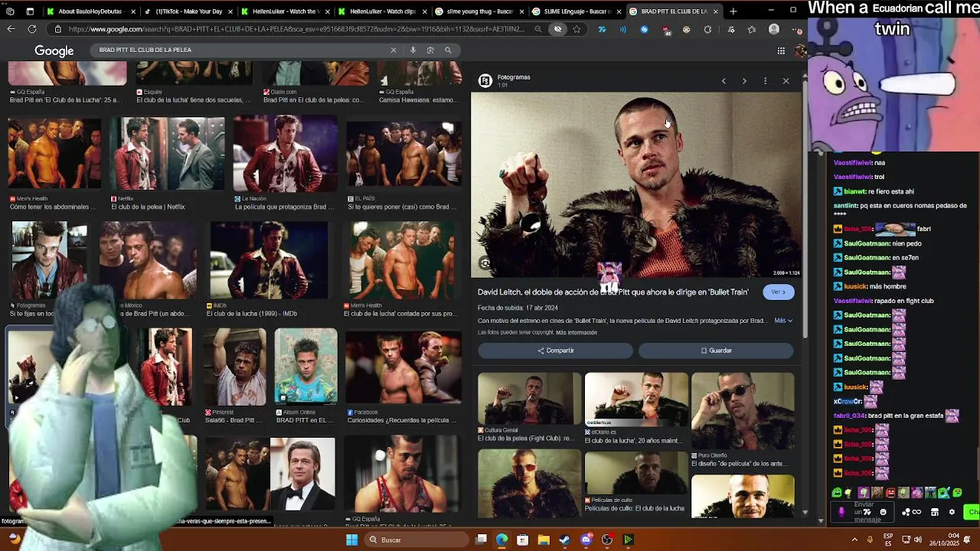Image resolution: width=980 pixels, height=551 pixels.
Task: Show the next image in preview panel
Action: coord(744,81)
